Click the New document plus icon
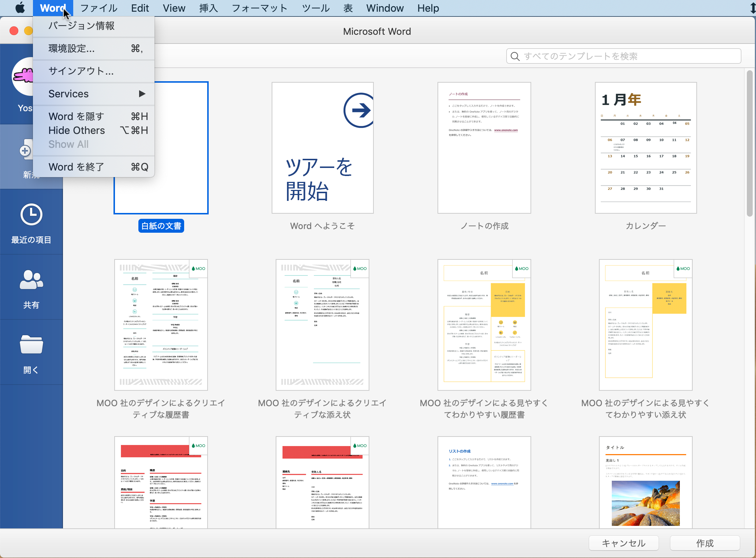The height and width of the screenshot is (558, 756). [x=25, y=150]
